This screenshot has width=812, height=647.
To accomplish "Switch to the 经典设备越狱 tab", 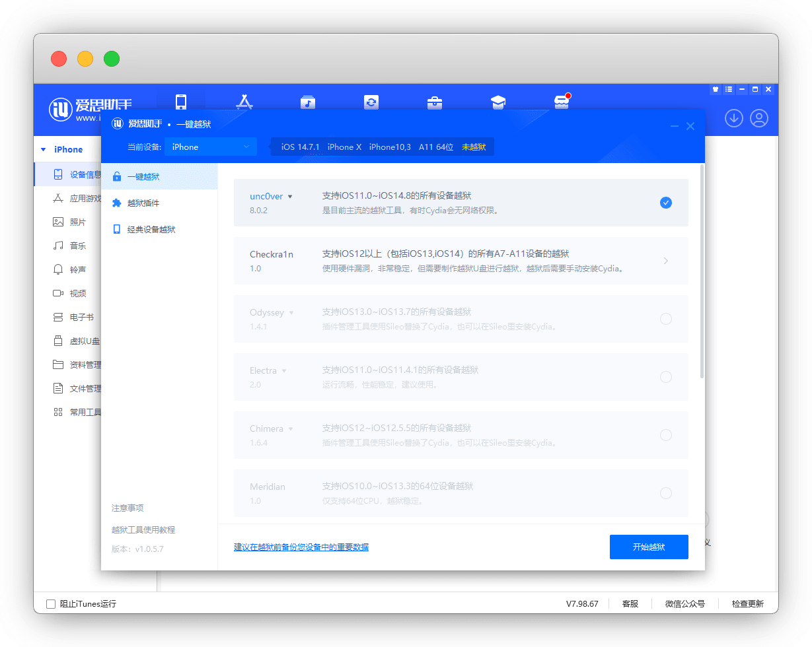I will pyautogui.click(x=151, y=229).
